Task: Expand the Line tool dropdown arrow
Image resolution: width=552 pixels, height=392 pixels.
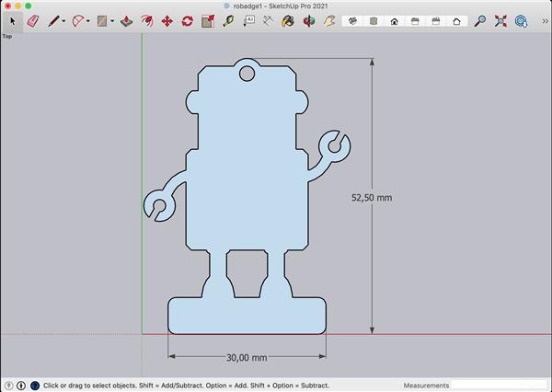Action: point(63,21)
